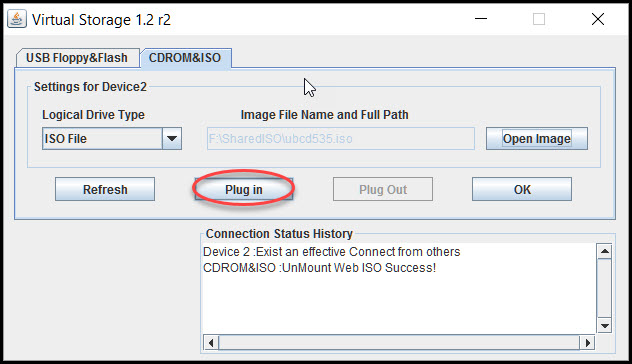The image size is (632, 364).
Task: Select the CDROM&ISO tab
Action: pyautogui.click(x=185, y=58)
